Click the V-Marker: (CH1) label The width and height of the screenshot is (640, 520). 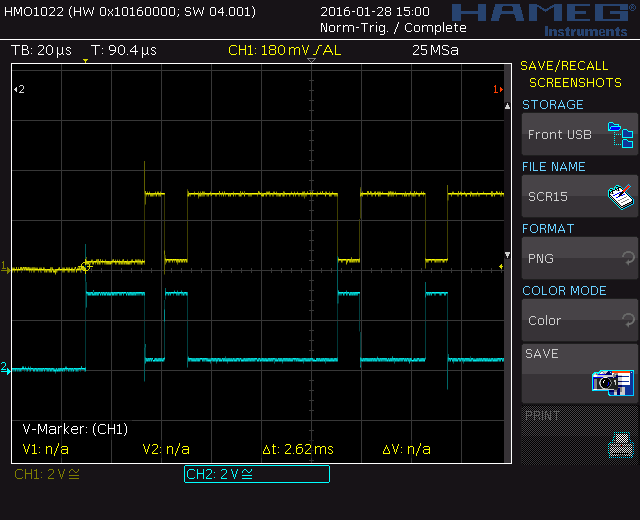pyautogui.click(x=75, y=429)
